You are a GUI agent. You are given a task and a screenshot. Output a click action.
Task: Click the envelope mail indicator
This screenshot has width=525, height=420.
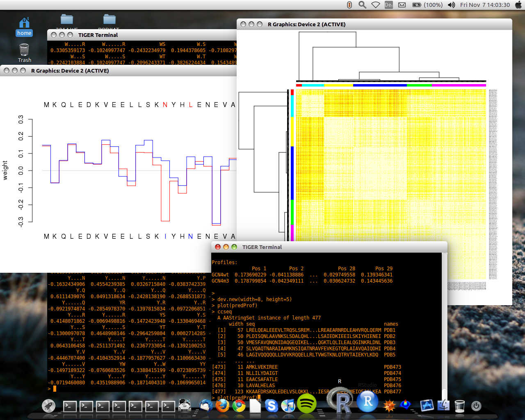402,5
